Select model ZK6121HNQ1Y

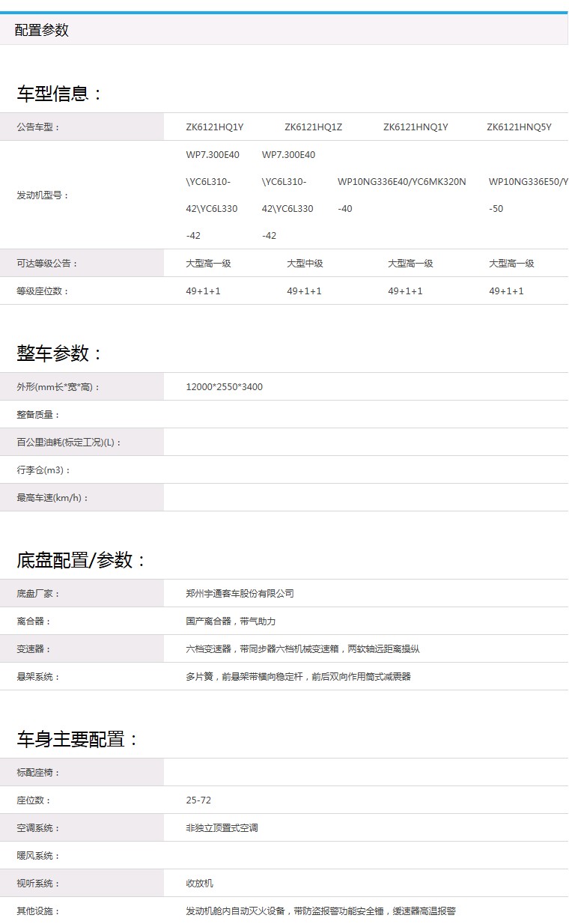click(416, 127)
